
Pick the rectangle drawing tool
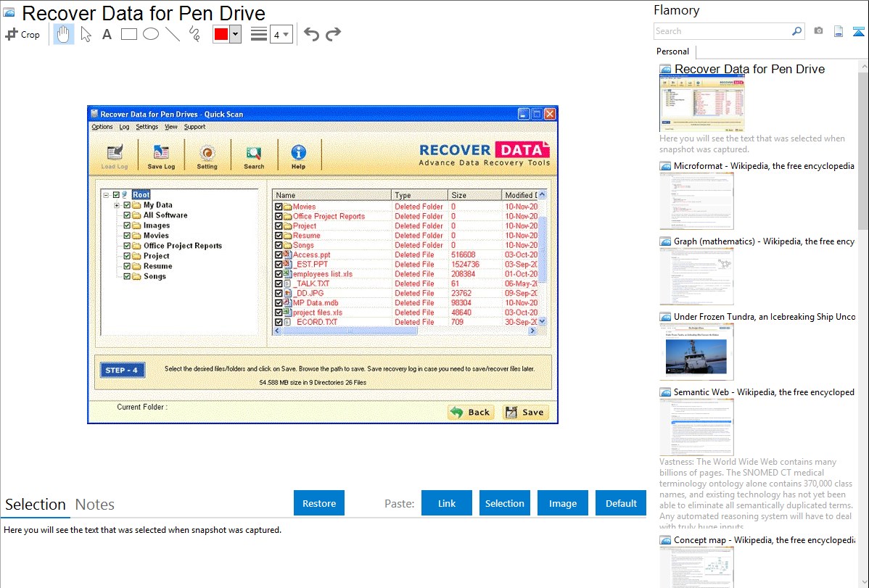point(128,34)
